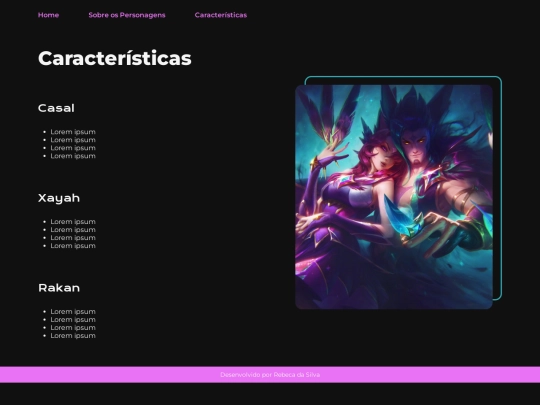The image size is (540, 405).
Task: Click the Características page heading
Action: (115, 58)
